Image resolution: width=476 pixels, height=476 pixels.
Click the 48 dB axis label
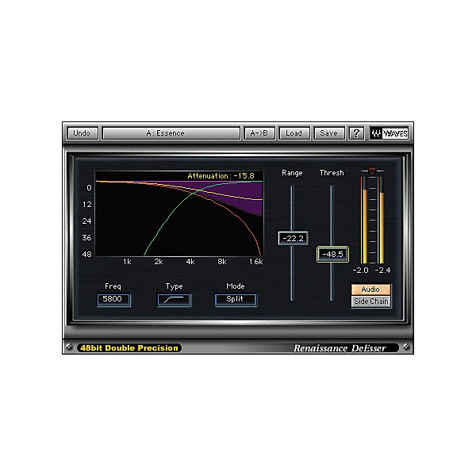[x=86, y=254]
